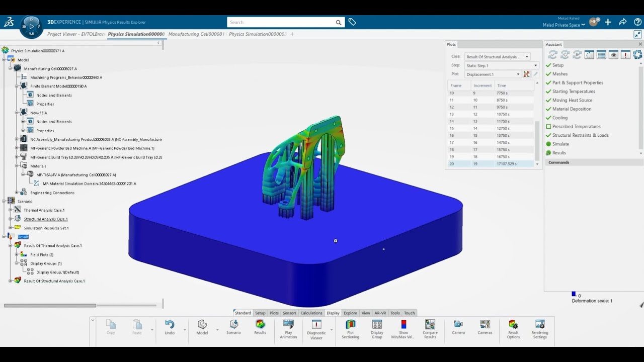Click the Scenario toolbar icon
The width and height of the screenshot is (644, 362).
click(233, 327)
